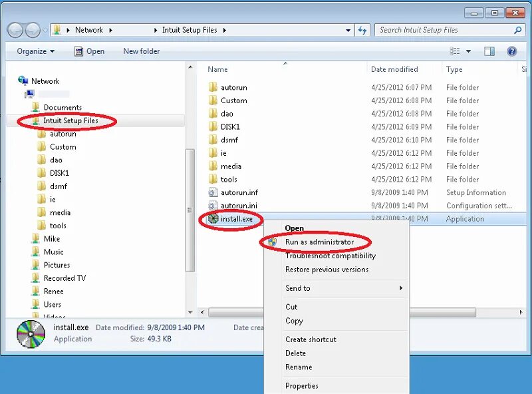Open the view options dropdown arrow
The image size is (532, 394).
pyautogui.click(x=469, y=51)
